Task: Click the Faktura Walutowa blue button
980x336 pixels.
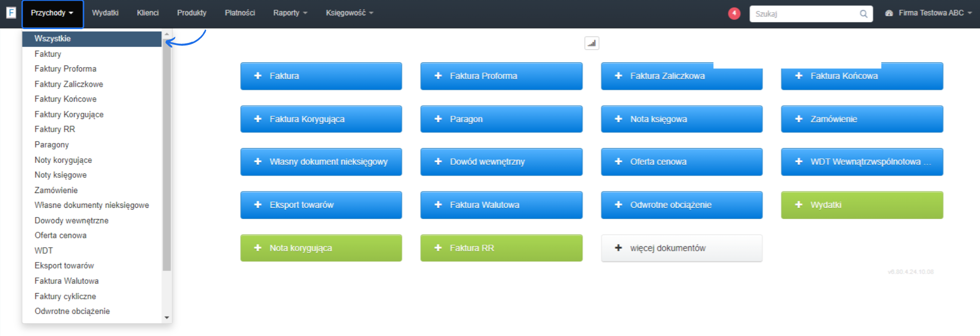Action: [x=501, y=205]
